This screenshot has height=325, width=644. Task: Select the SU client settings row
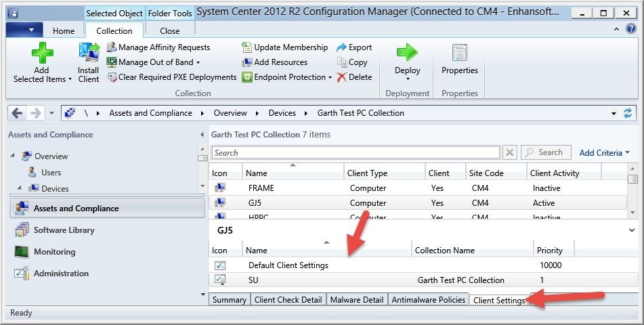(422, 280)
